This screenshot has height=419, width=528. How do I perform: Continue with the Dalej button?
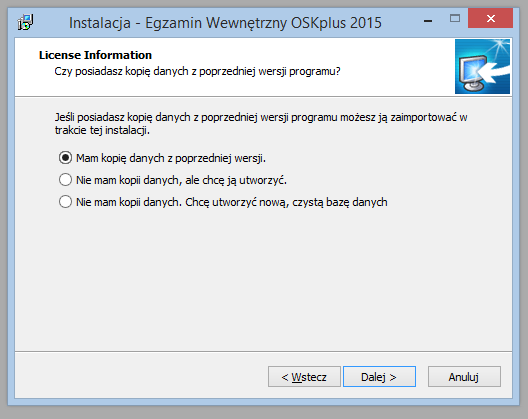point(379,377)
